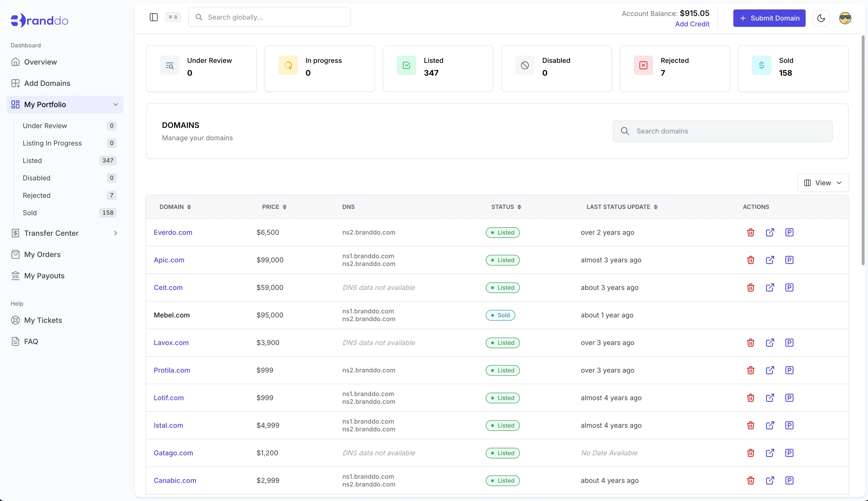Sort table by the PRICE column arrows
868x501 pixels.
pos(284,207)
